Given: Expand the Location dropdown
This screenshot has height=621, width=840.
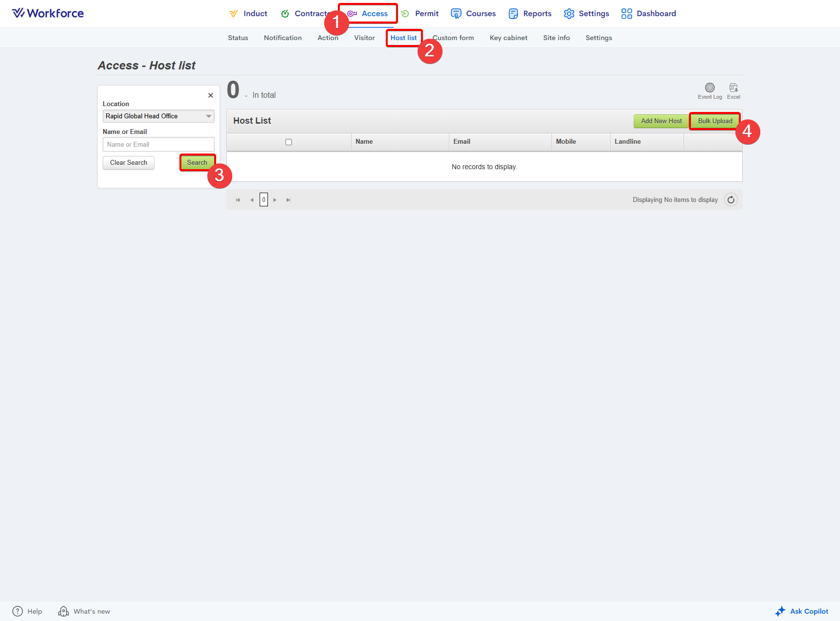Looking at the screenshot, I should [x=209, y=116].
